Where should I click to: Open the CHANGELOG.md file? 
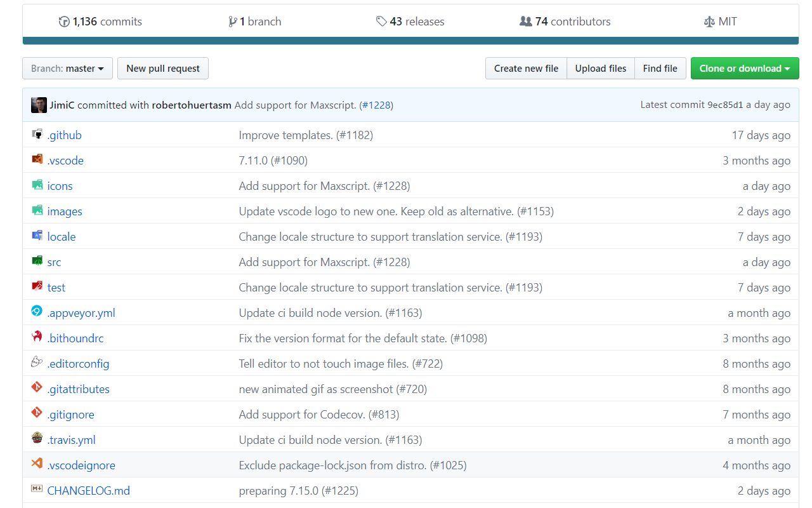pos(89,491)
